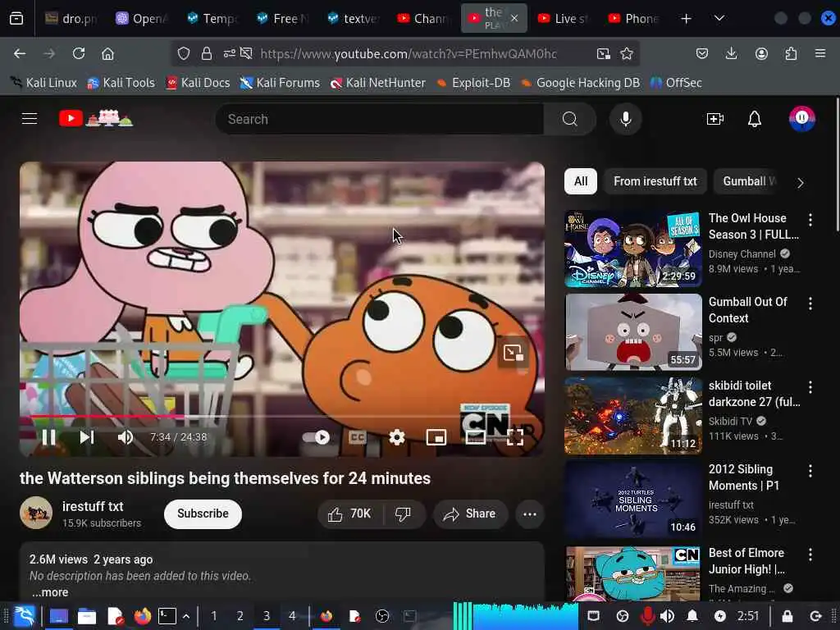Dislike the video with thumbs down
The image size is (840, 630).
(404, 514)
